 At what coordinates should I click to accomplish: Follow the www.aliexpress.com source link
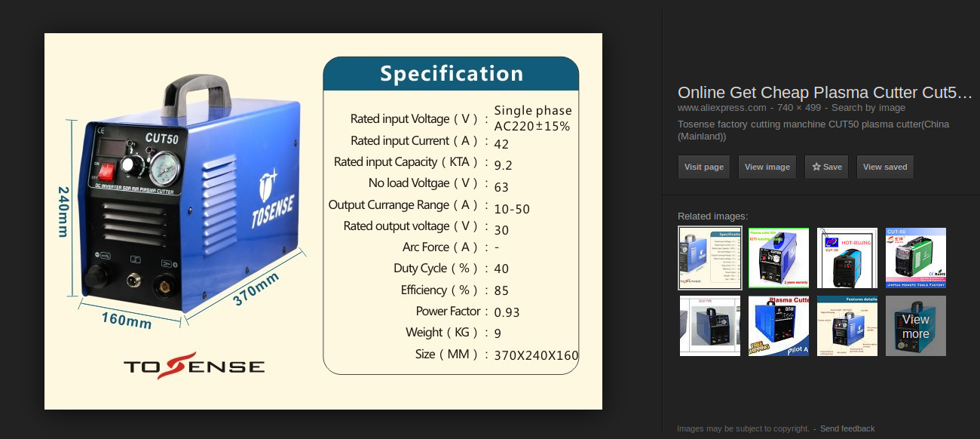coord(721,108)
